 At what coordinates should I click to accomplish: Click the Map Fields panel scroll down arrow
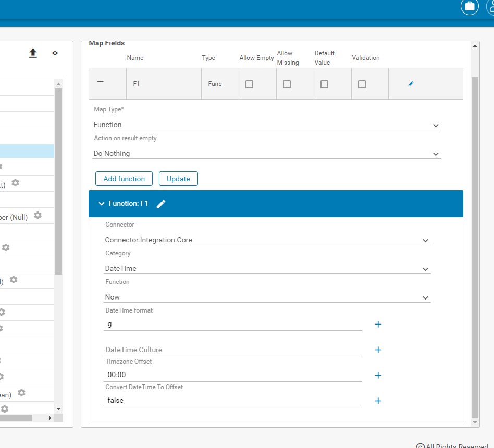475,422
